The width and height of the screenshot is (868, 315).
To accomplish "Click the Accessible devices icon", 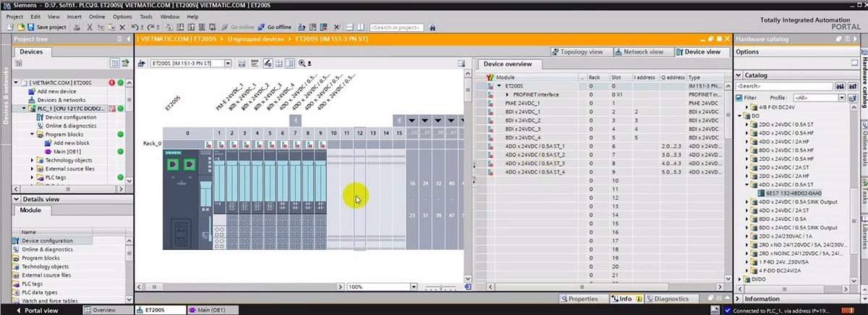I will click(301, 27).
